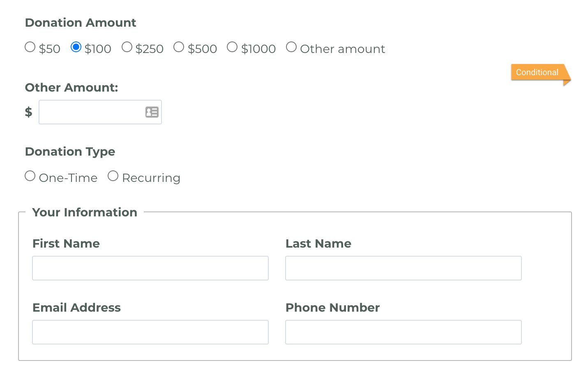Focus the Email Address input box
This screenshot has width=588, height=372.
tap(150, 332)
